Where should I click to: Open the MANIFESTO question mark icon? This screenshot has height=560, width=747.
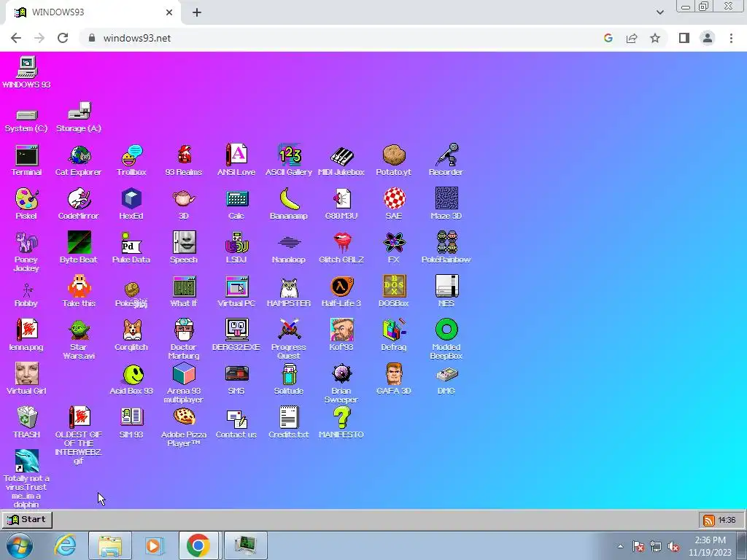[341, 418]
